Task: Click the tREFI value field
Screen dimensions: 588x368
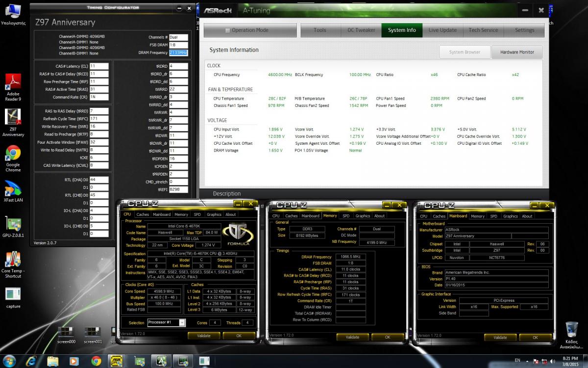Action: tap(178, 189)
